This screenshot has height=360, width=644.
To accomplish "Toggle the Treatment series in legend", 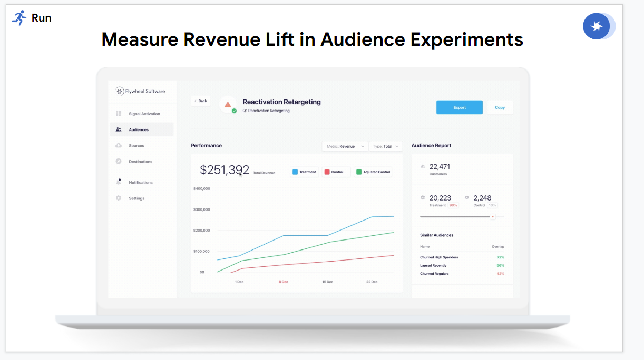I will pos(304,172).
